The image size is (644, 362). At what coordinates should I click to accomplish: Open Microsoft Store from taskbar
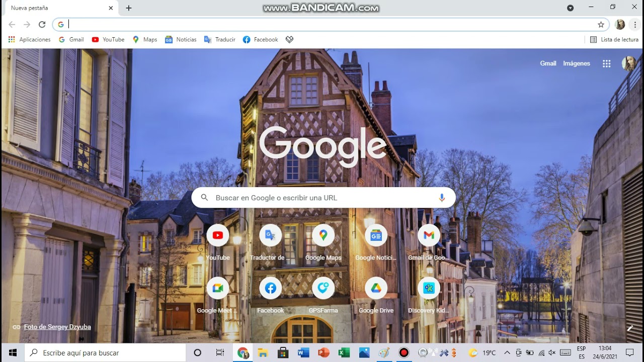click(x=283, y=352)
